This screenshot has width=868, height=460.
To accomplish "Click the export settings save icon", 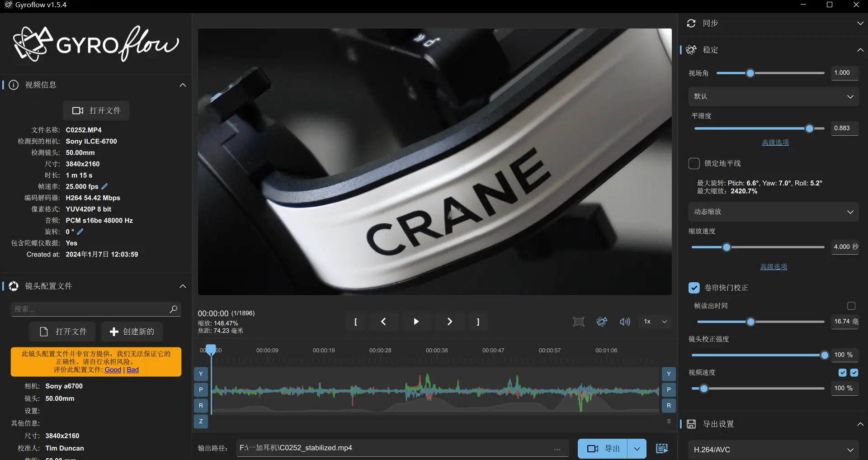I will (691, 424).
